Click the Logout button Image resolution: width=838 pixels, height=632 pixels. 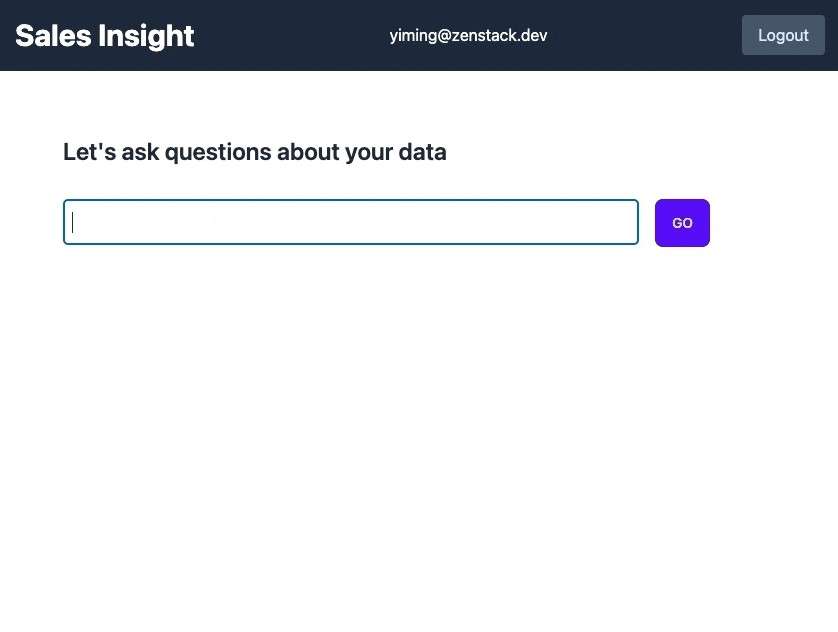pyautogui.click(x=783, y=35)
